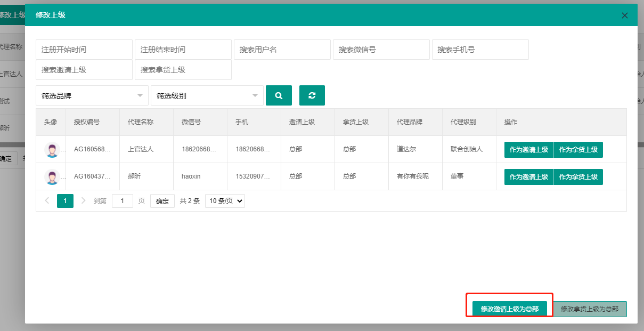The height and width of the screenshot is (331, 644).
Task: Set 郝昕 as 作为拿货上级
Action: [578, 177]
